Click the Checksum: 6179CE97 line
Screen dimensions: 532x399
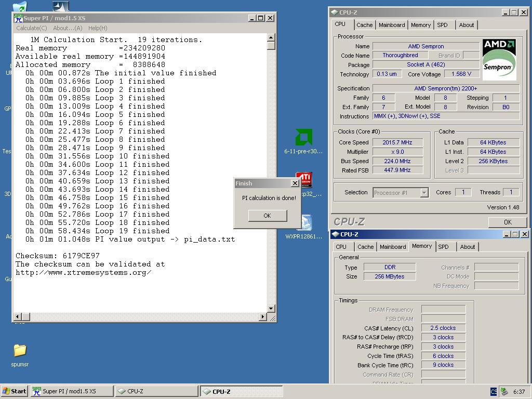point(58,256)
